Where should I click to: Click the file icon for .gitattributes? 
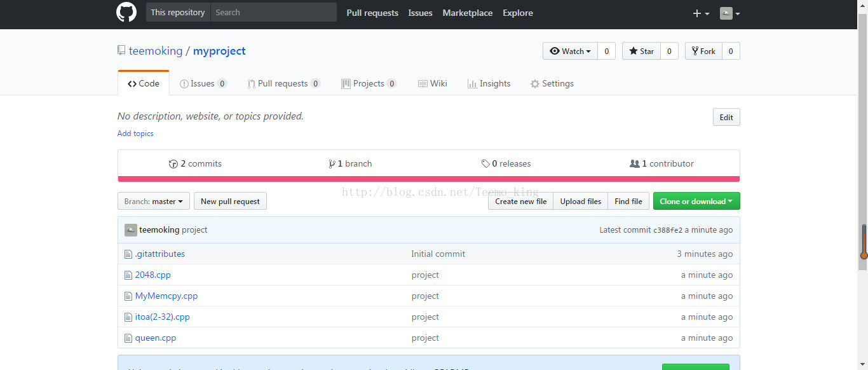pos(128,254)
